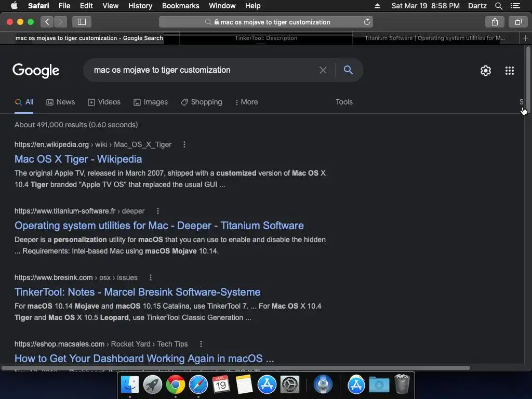Select the Shopping search filter

tap(201, 102)
